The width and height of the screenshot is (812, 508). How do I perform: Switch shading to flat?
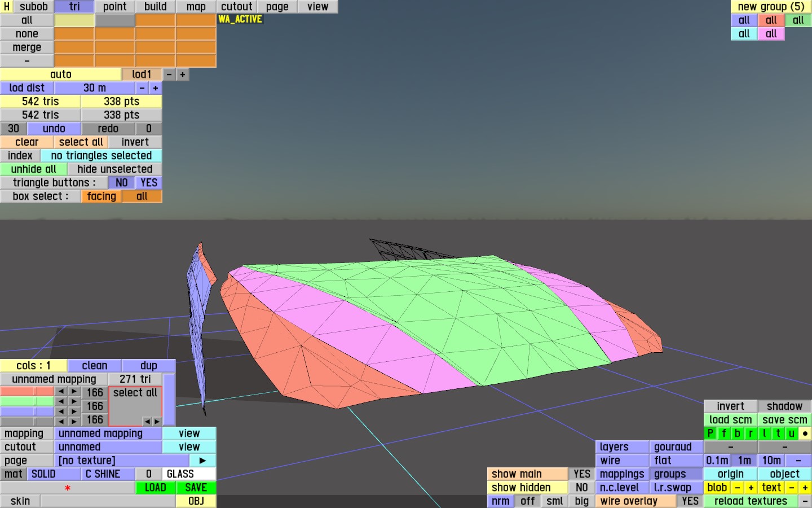[x=677, y=461]
